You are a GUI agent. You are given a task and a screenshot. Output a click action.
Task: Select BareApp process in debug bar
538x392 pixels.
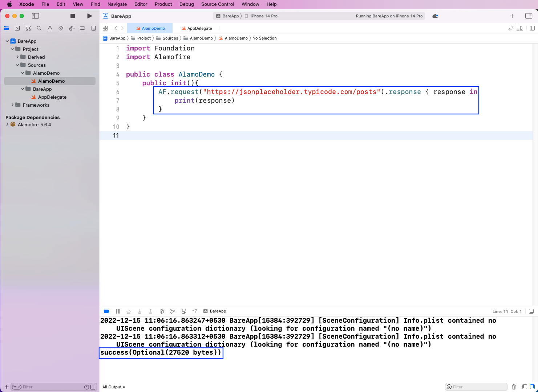tap(215, 311)
